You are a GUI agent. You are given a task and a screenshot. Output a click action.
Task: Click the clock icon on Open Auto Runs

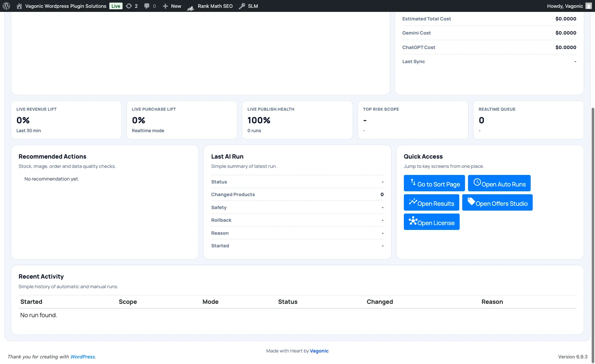click(x=477, y=182)
